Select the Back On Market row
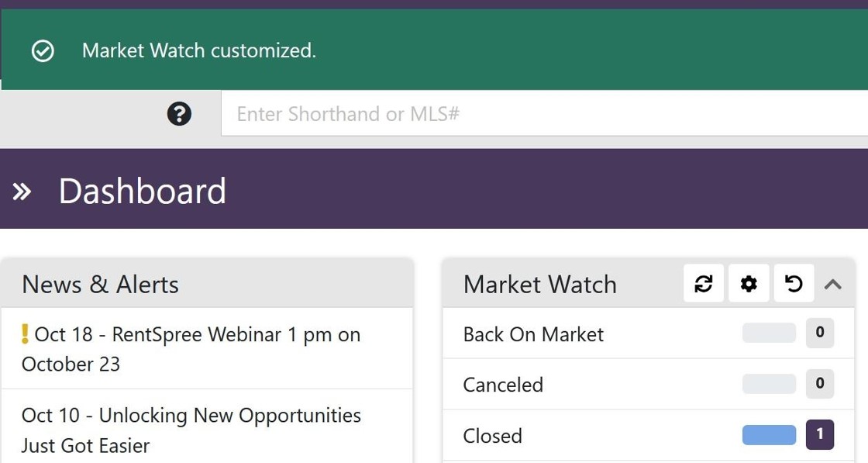Viewport: 868px width, 463px height. tap(648, 333)
